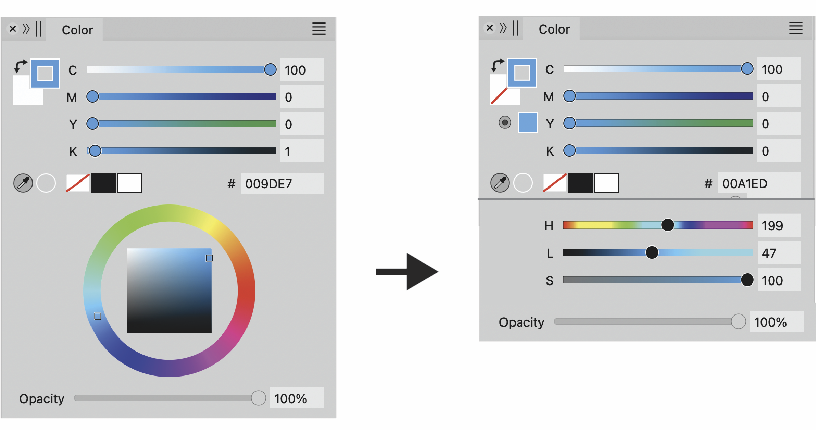Image resolution: width=816 pixels, height=430 pixels.
Task: Click the white swatch in color wheel panel
Action: tap(129, 183)
